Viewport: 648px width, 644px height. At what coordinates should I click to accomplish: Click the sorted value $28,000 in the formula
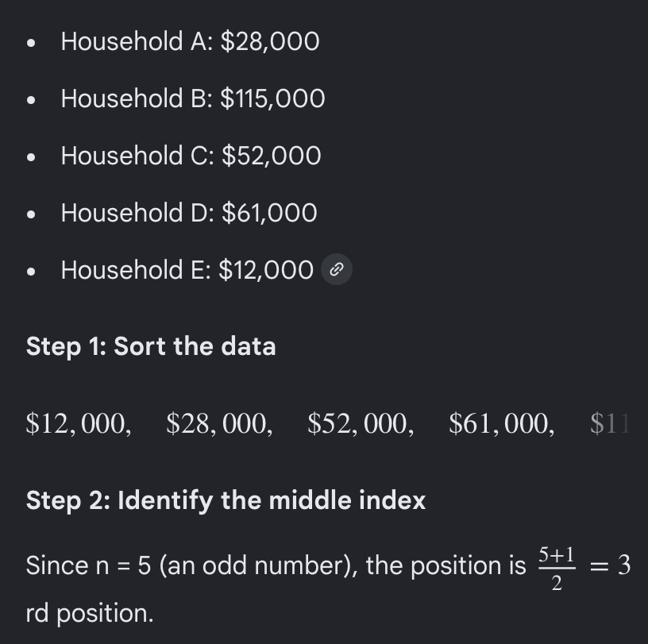click(219, 424)
